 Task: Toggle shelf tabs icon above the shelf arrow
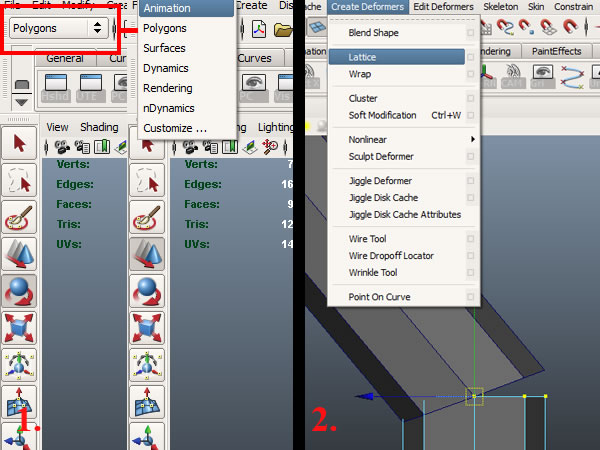point(22,85)
